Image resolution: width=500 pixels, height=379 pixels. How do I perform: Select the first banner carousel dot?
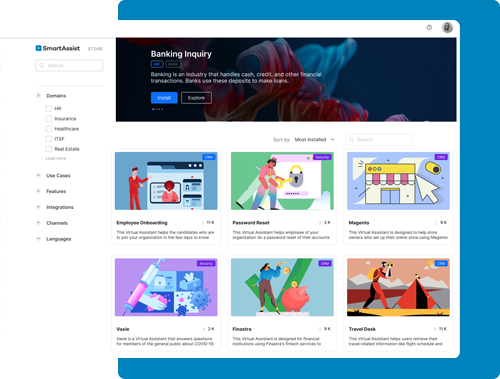153,109
